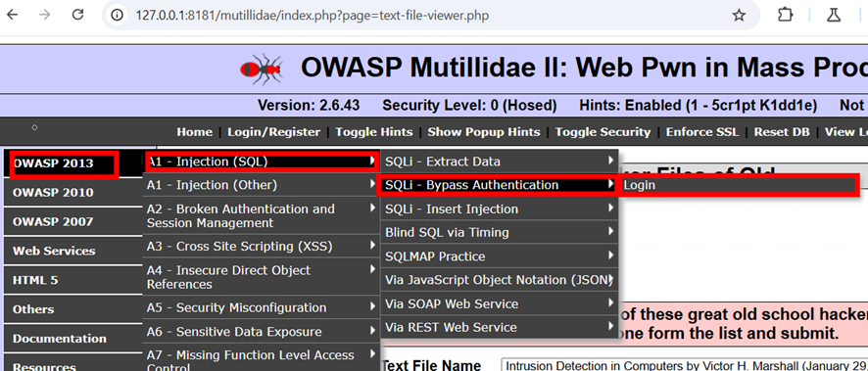Click Toggle Security link
This screenshot has height=371, width=868.
(603, 132)
